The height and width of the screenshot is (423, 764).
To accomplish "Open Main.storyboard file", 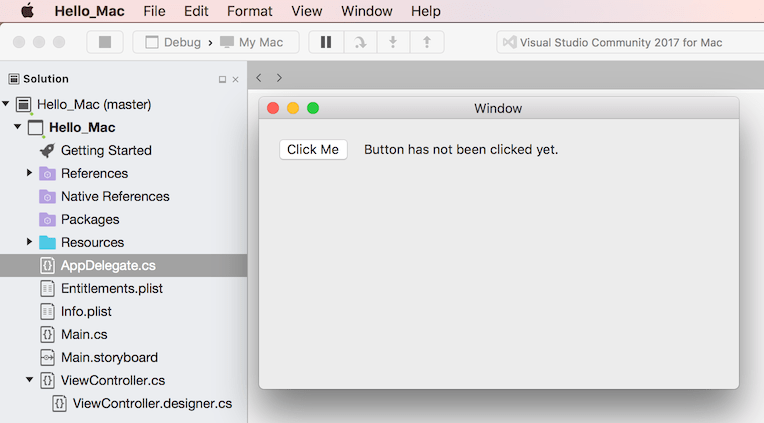I will (109, 357).
